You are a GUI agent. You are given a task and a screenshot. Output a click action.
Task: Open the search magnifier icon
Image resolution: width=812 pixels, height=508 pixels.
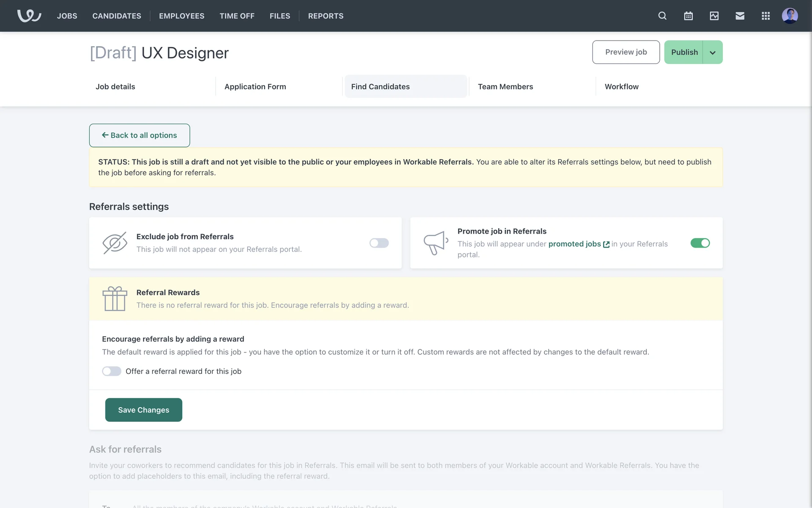coord(662,16)
